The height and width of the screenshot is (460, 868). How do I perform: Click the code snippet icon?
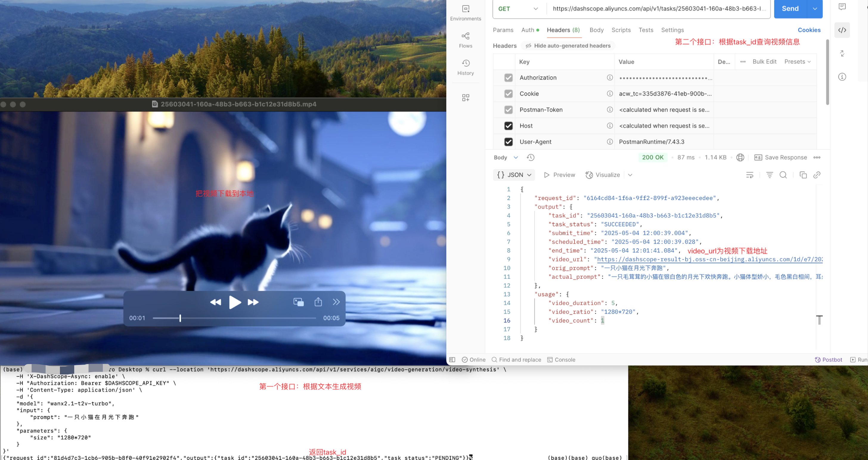click(842, 30)
